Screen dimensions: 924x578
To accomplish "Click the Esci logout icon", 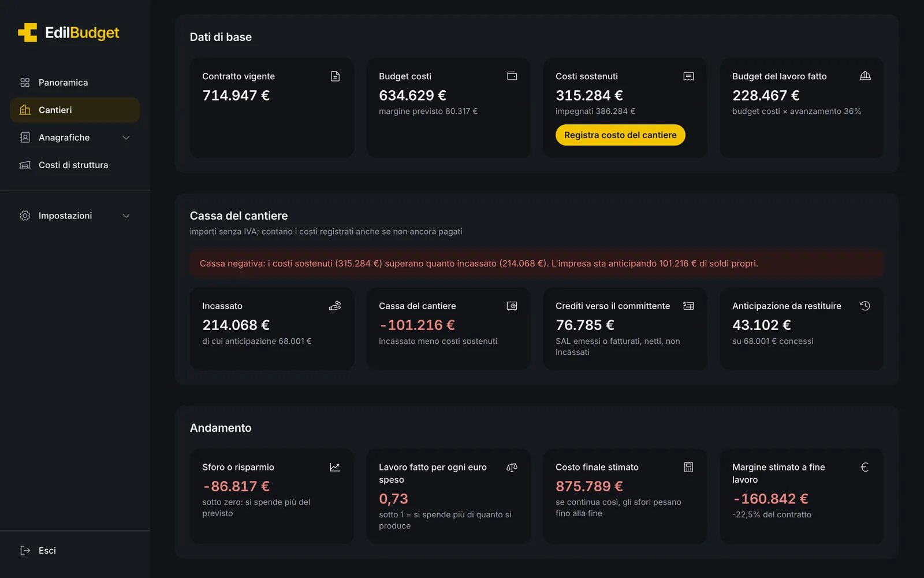I will [25, 550].
